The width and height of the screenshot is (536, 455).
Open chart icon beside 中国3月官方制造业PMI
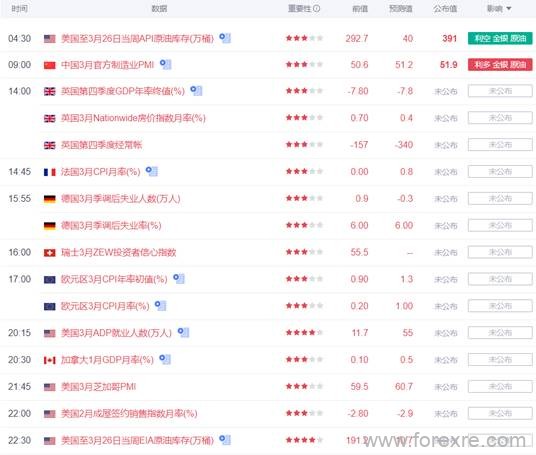tap(166, 64)
